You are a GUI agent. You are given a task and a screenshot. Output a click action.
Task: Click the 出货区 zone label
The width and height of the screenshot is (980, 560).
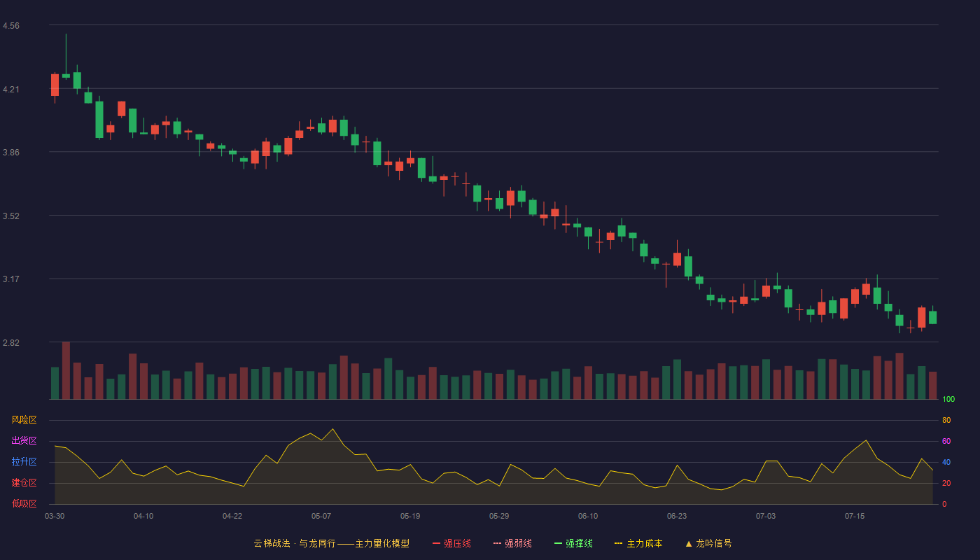click(24, 441)
